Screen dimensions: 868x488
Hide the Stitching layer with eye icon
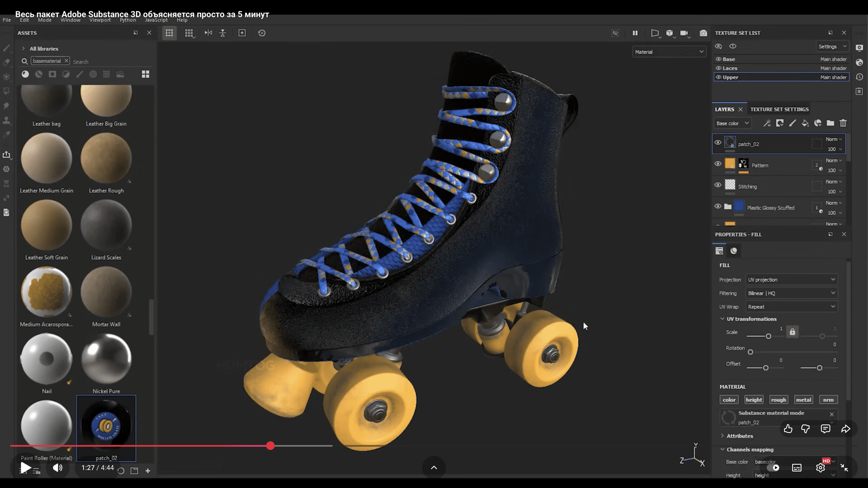coord(718,185)
